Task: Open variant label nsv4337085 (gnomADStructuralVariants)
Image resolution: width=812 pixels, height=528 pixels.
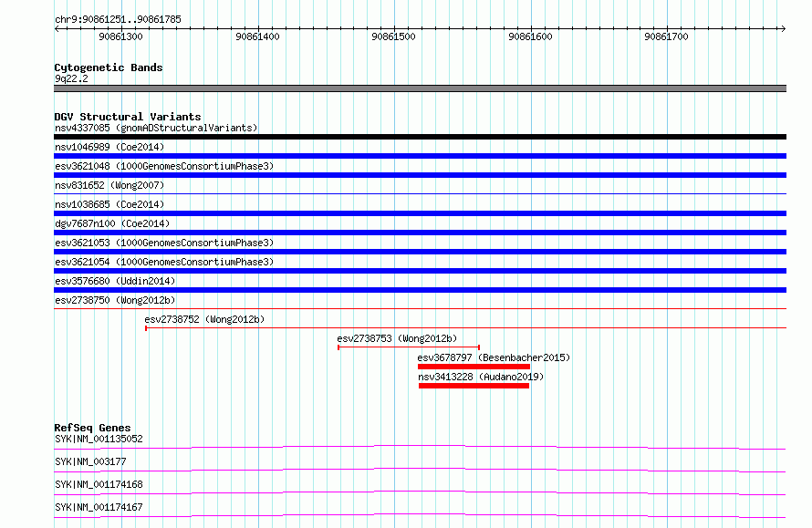Action: click(x=156, y=128)
